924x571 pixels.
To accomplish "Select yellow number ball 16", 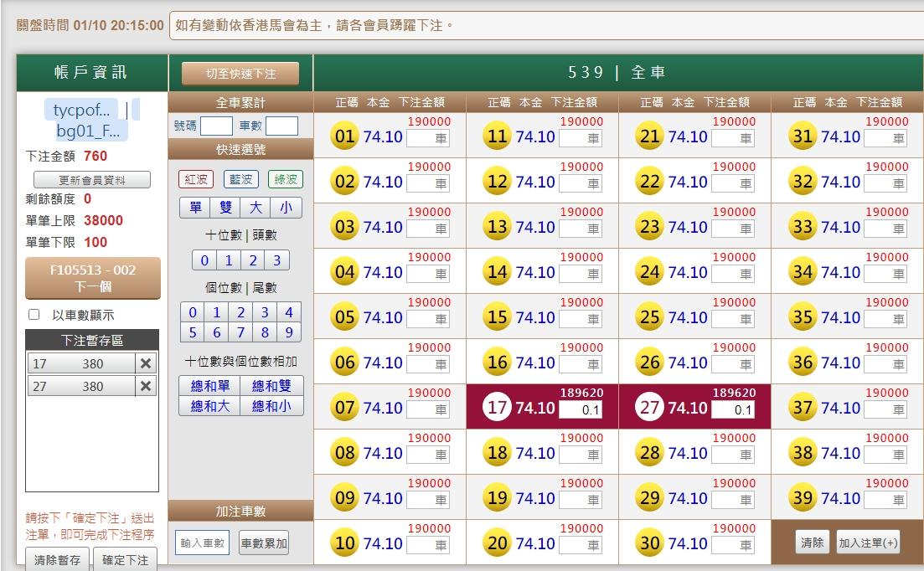I will click(x=498, y=362).
